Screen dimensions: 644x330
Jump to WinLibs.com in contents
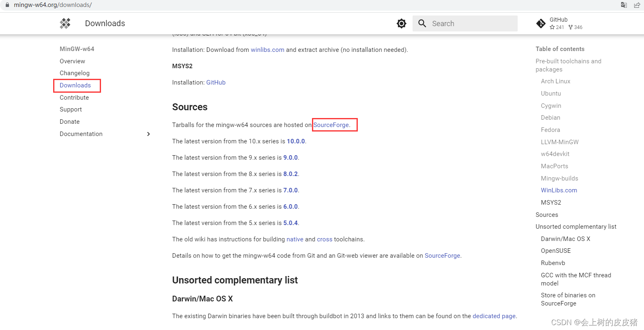point(559,190)
